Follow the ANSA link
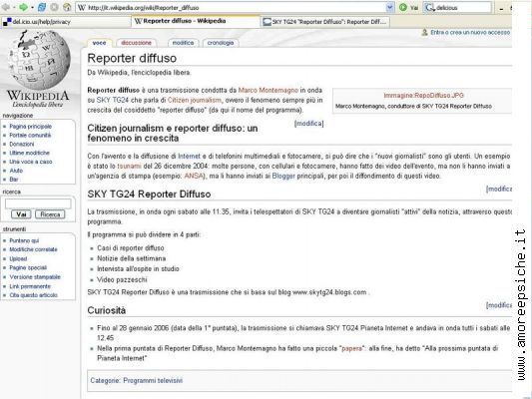532x399 pixels. 194,176
